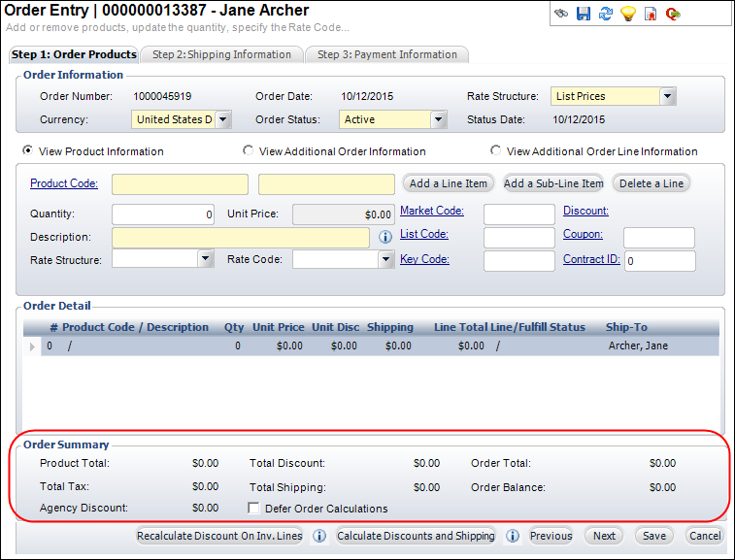The image size is (735, 560).
Task: Click the Ship-To column header
Action: point(626,327)
